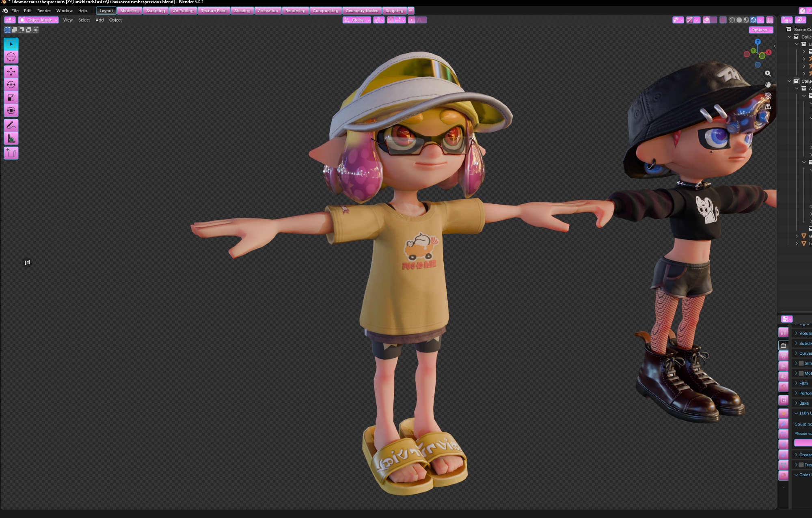Viewport: 812px width, 518px height.
Task: Enable solid viewport shading mode
Action: 739,20
